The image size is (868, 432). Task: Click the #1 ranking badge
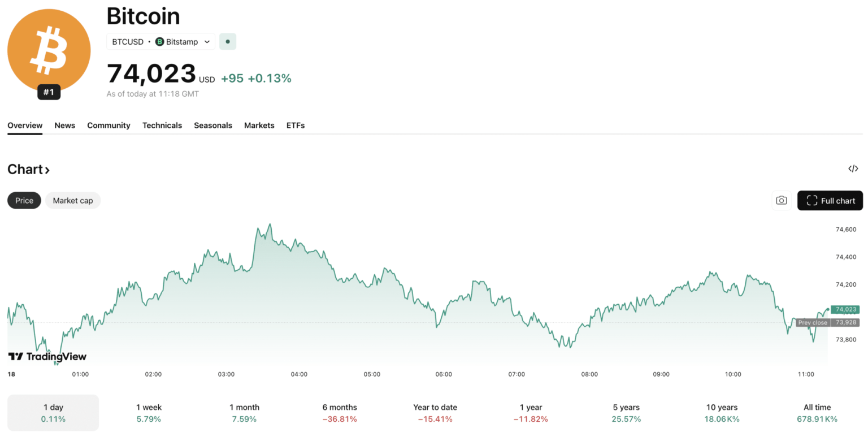click(x=49, y=92)
